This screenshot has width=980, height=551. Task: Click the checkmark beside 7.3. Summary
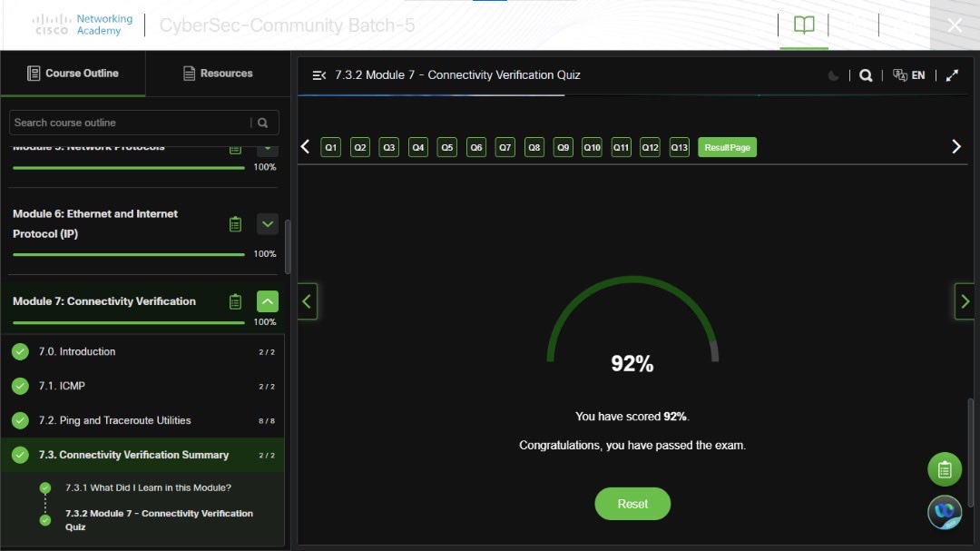click(20, 455)
